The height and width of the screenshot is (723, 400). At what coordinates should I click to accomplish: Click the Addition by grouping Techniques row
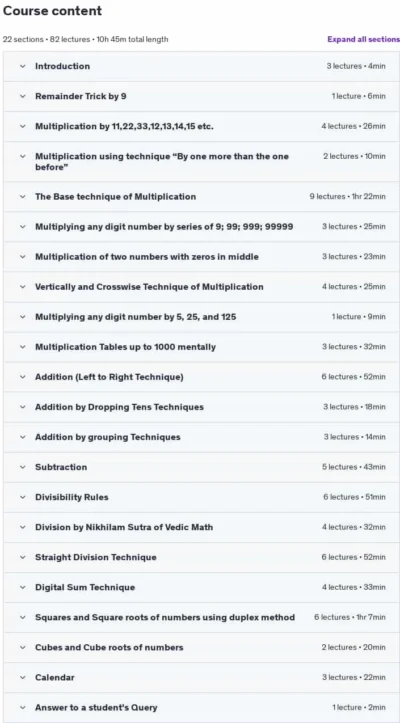click(202, 437)
